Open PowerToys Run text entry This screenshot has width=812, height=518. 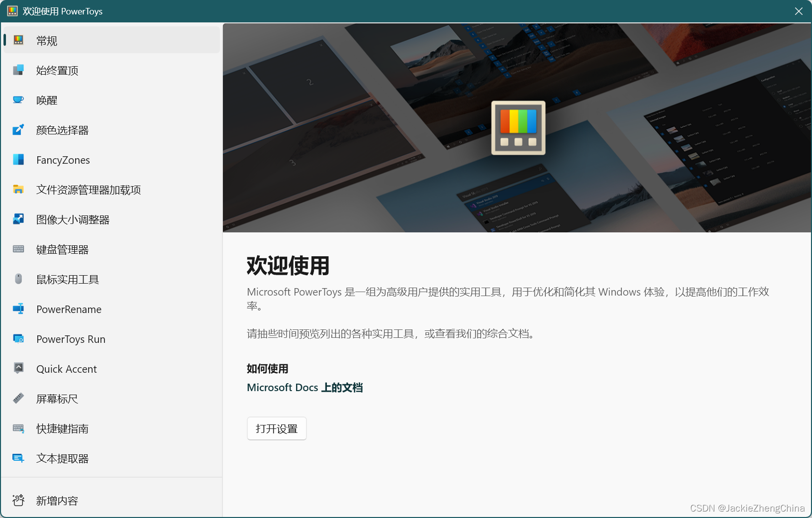[x=71, y=339]
